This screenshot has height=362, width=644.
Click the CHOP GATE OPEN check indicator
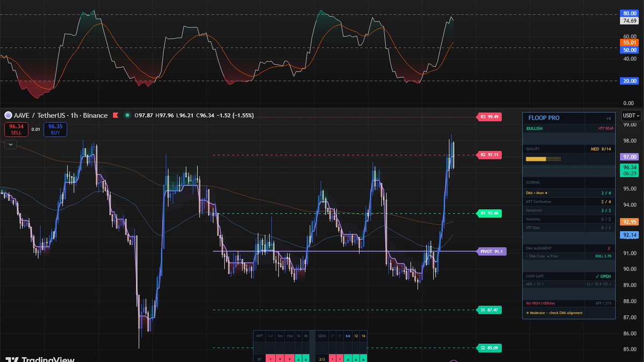603,276
